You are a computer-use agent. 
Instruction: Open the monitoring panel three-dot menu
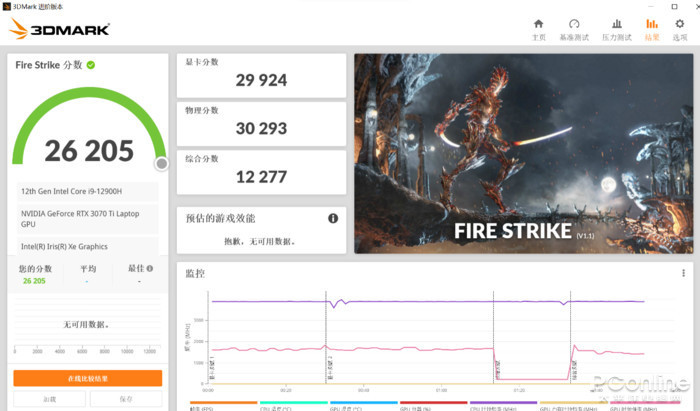click(x=683, y=273)
